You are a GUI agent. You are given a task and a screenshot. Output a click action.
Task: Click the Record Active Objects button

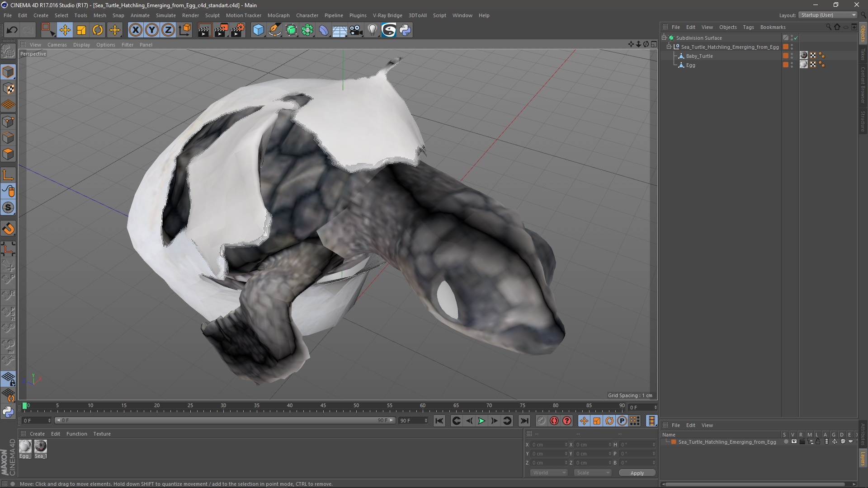[x=541, y=421]
